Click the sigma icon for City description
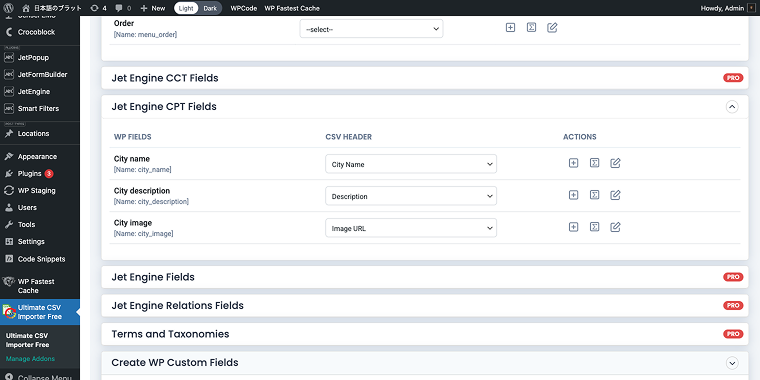 coord(595,195)
